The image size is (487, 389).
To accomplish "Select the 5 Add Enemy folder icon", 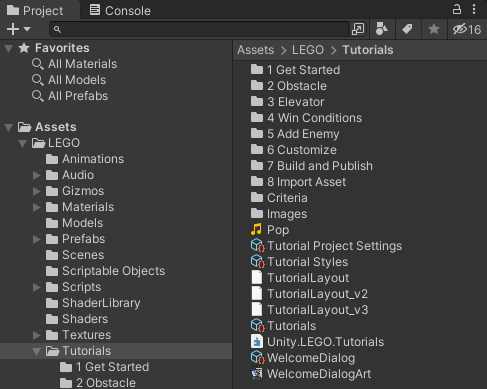I will point(257,133).
